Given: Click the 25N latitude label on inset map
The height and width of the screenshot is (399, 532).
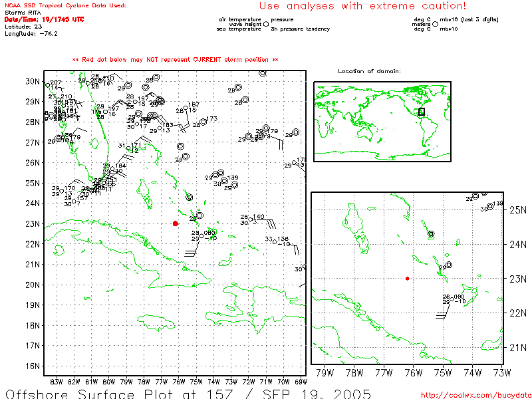Looking at the screenshot, I should (x=518, y=210).
